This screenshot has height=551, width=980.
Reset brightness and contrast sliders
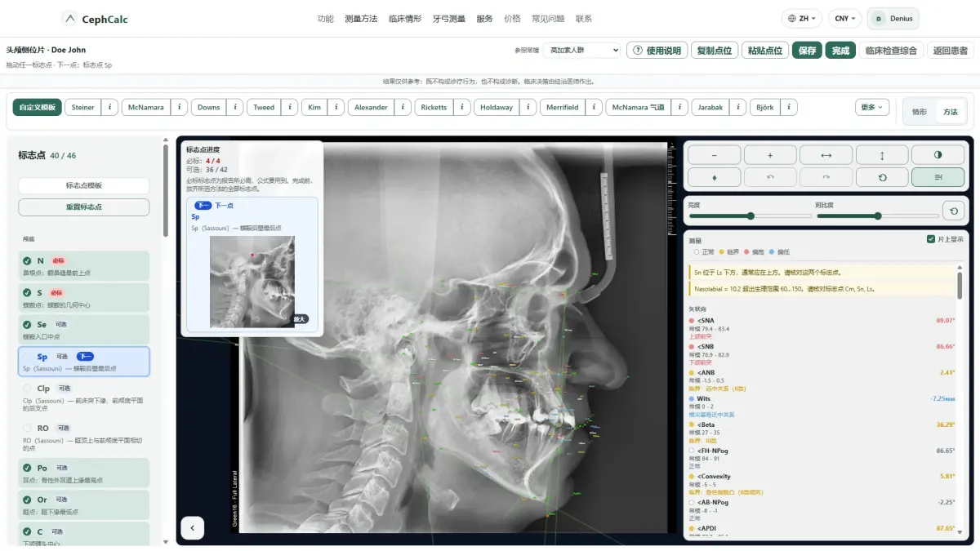pyautogui.click(x=953, y=211)
